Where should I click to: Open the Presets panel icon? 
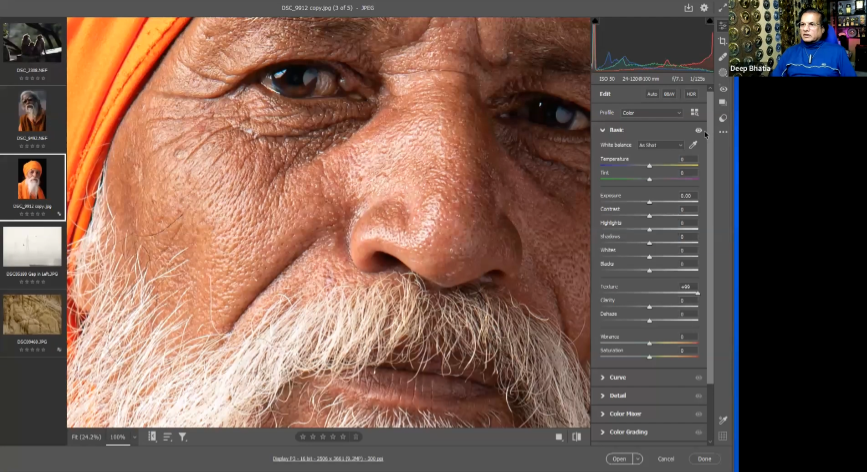pyautogui.click(x=723, y=118)
